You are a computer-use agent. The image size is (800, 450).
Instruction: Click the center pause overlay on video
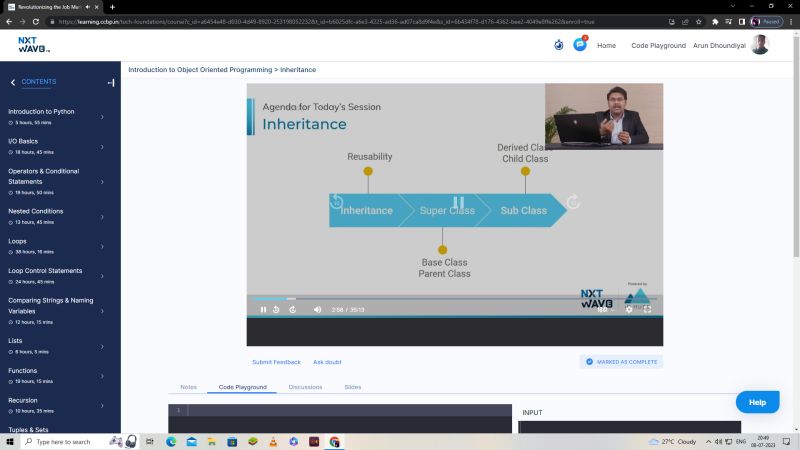coord(458,203)
